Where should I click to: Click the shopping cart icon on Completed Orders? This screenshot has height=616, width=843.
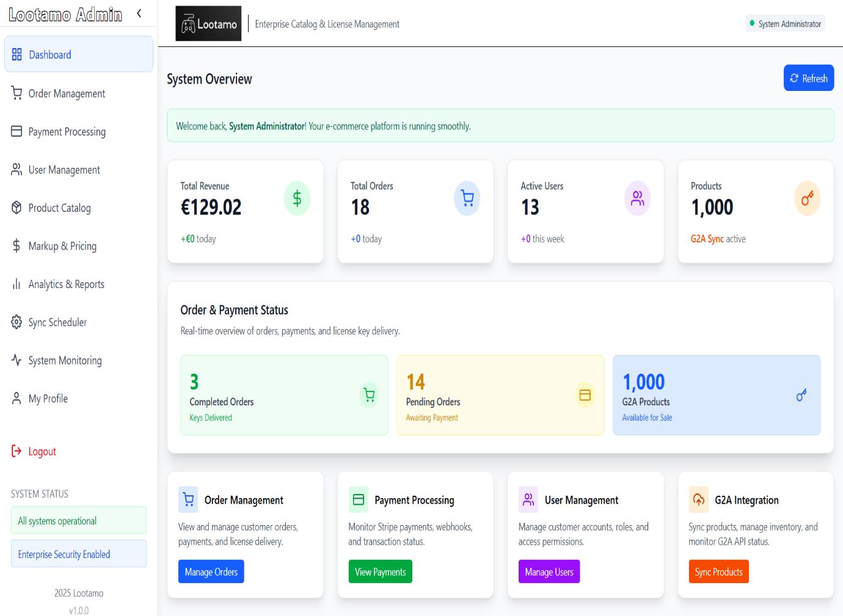pos(368,394)
